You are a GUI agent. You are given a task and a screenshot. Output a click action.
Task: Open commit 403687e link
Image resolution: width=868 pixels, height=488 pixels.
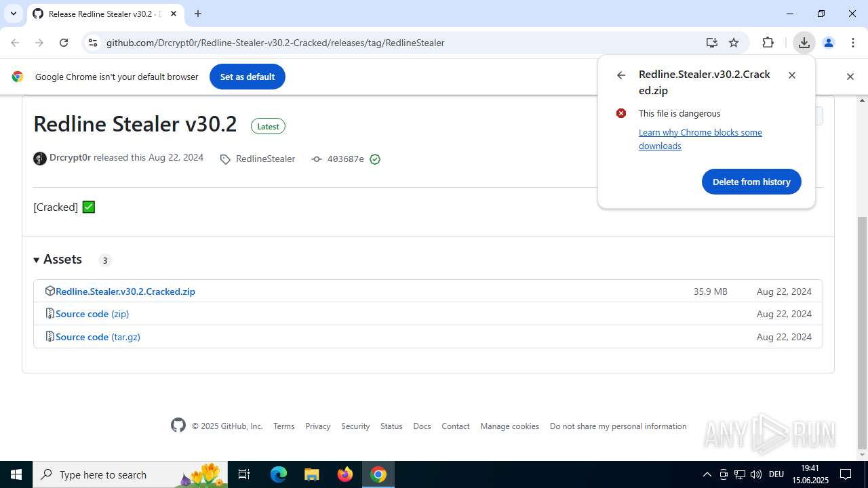pos(345,159)
